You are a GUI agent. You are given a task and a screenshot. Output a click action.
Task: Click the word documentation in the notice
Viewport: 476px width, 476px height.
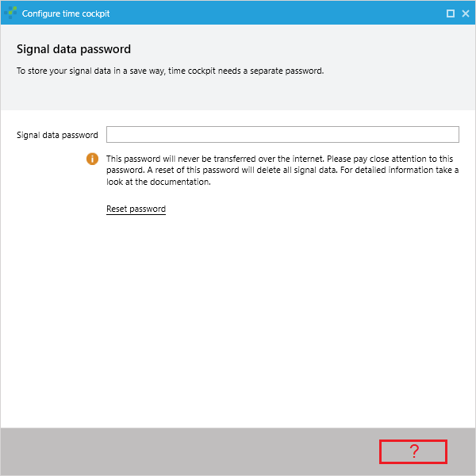[180, 182]
